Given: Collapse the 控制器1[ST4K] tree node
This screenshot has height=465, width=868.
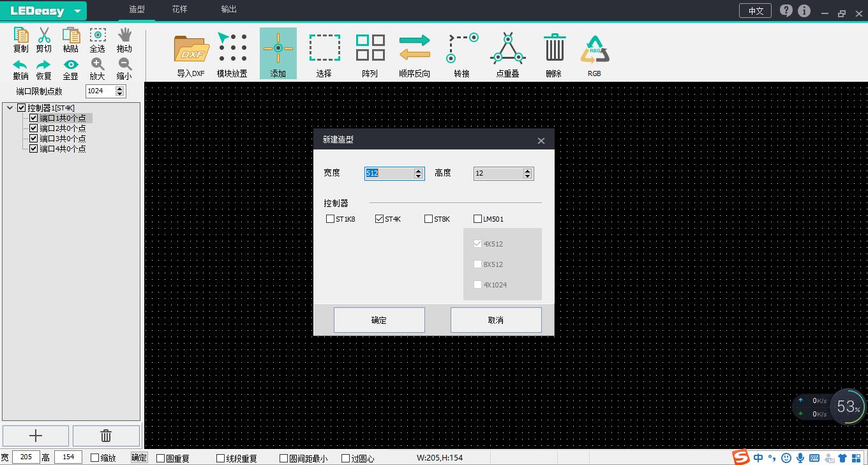Looking at the screenshot, I should click(x=10, y=108).
